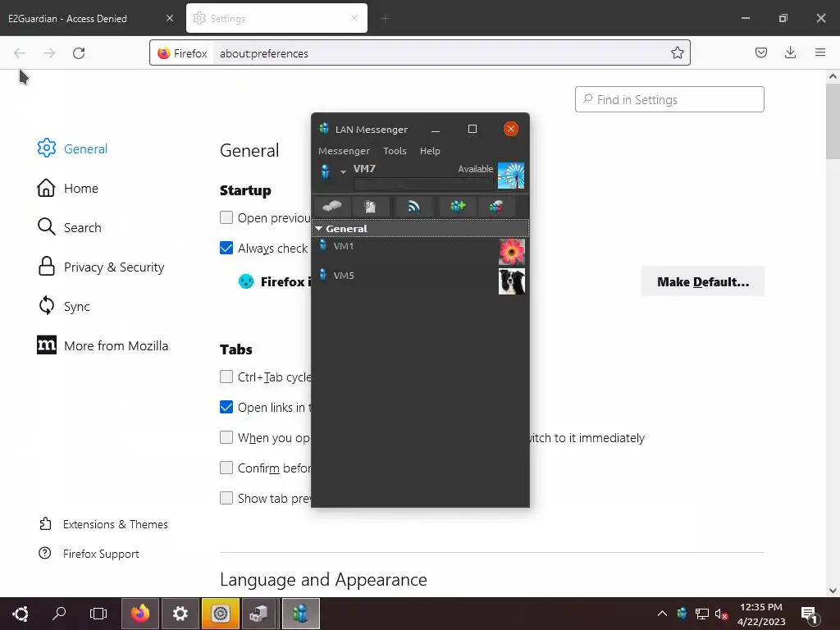Viewport: 840px width, 630px height.
Task: Click the VM5 dog avatar
Action: click(x=512, y=281)
